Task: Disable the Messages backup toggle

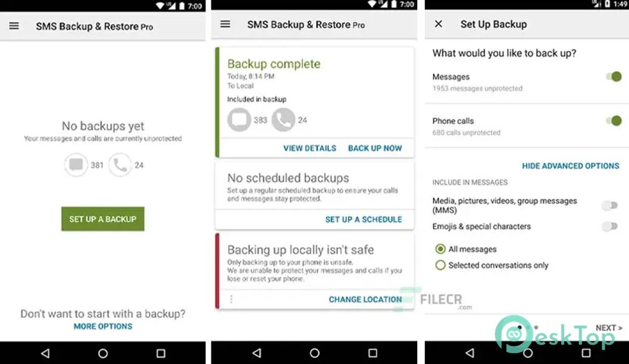Action: click(614, 76)
